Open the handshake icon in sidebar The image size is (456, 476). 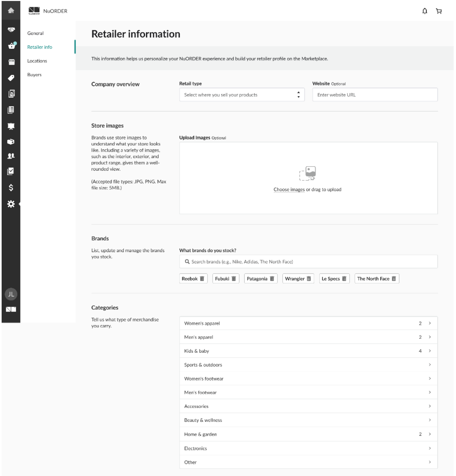point(11,30)
